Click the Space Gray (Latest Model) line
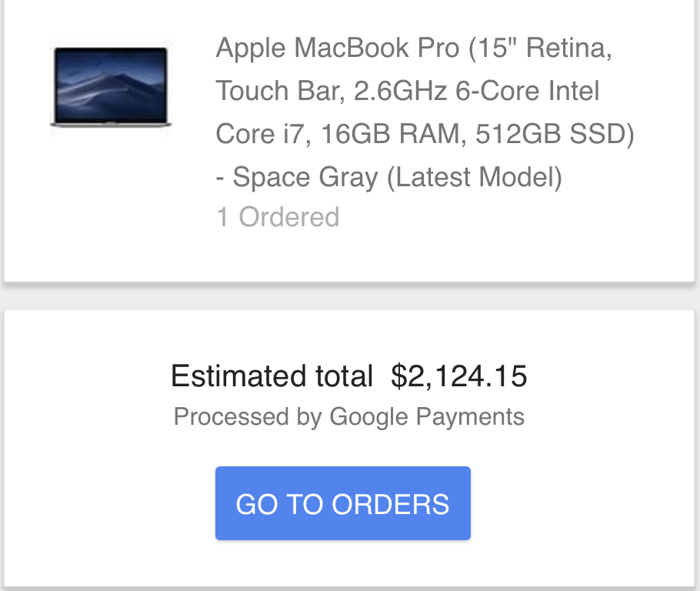700x591 pixels. point(388,177)
